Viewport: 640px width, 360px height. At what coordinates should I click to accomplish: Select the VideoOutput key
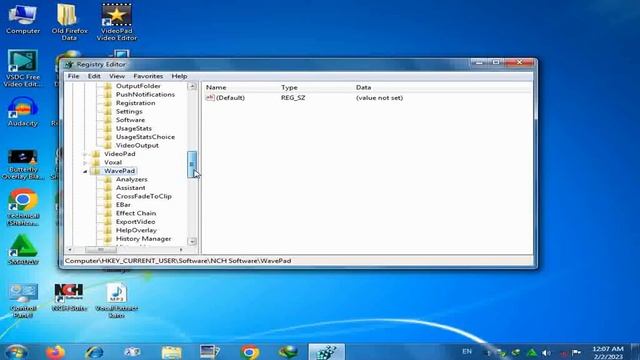coord(137,146)
